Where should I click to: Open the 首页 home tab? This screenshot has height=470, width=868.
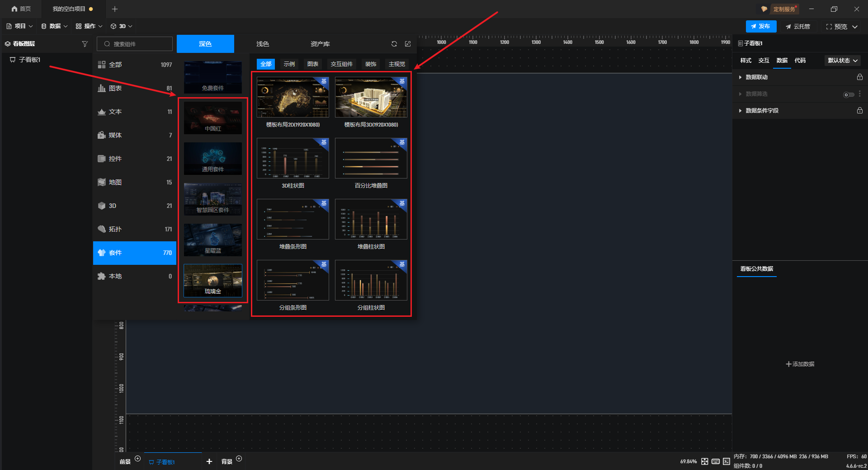[21, 9]
